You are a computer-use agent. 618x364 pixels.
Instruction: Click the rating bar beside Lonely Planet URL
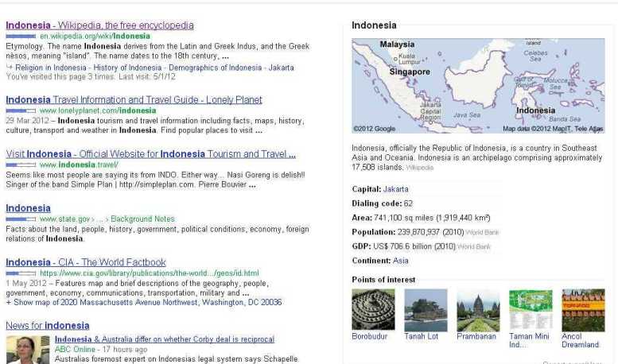[21, 110]
